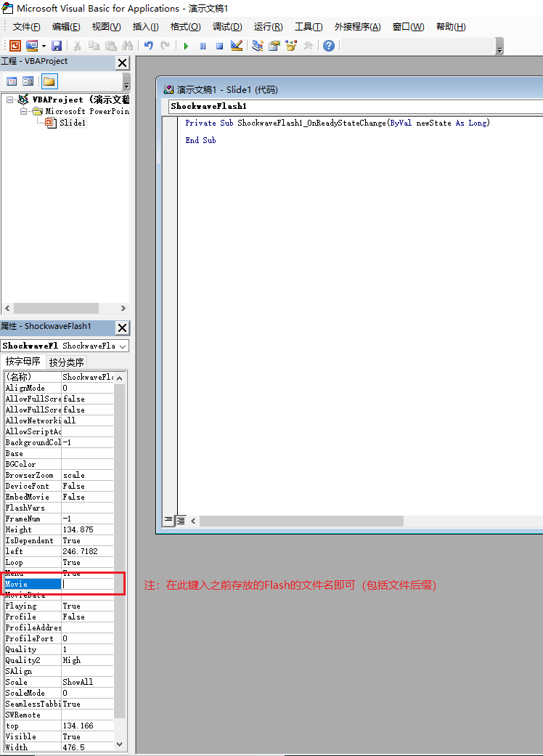Image resolution: width=543 pixels, height=756 pixels.
Task: Toggle Folders icon in project pane
Action: (x=49, y=81)
